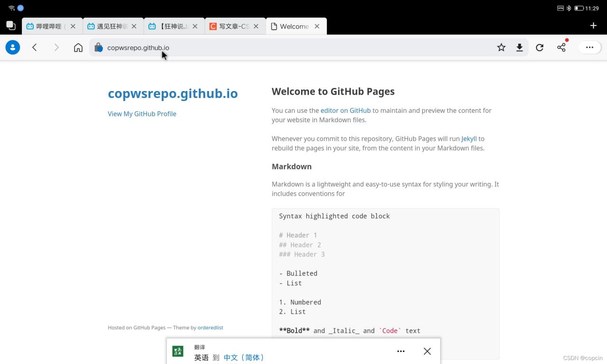
Task: Change target language 中文（简体）
Action: [244, 357]
